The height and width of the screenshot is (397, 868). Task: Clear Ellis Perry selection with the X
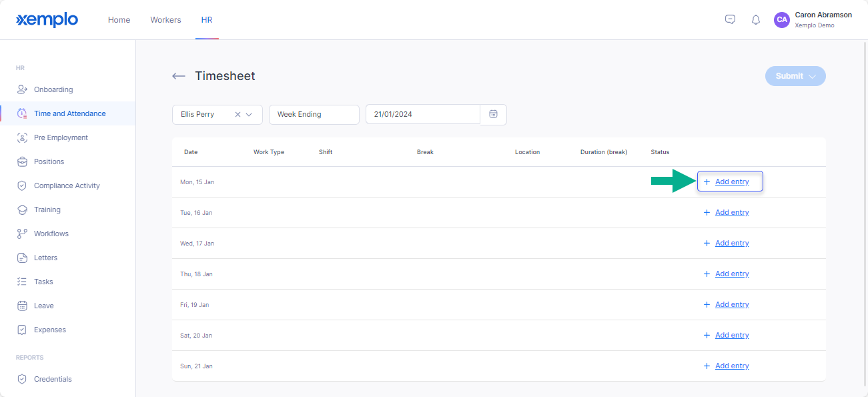(x=238, y=114)
